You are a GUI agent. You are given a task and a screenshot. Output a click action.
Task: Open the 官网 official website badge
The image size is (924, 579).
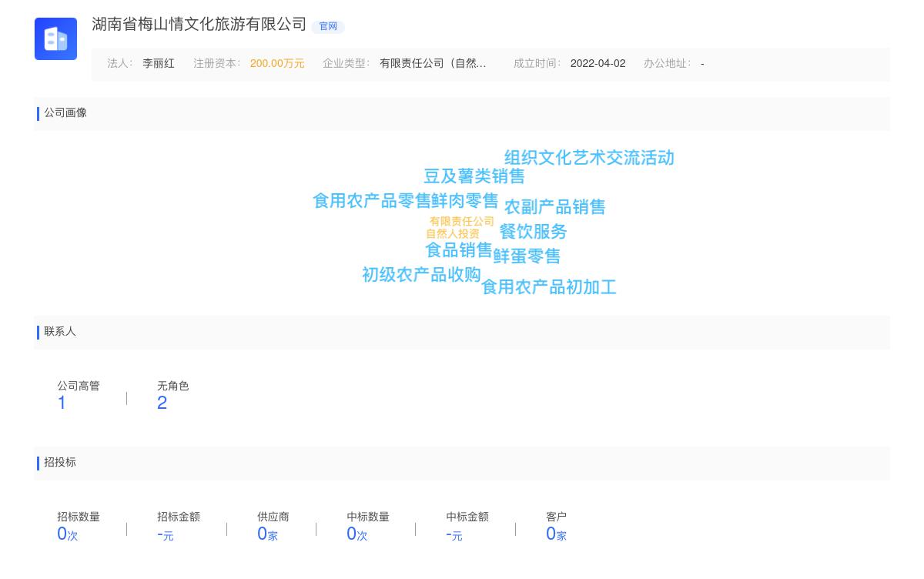[328, 25]
